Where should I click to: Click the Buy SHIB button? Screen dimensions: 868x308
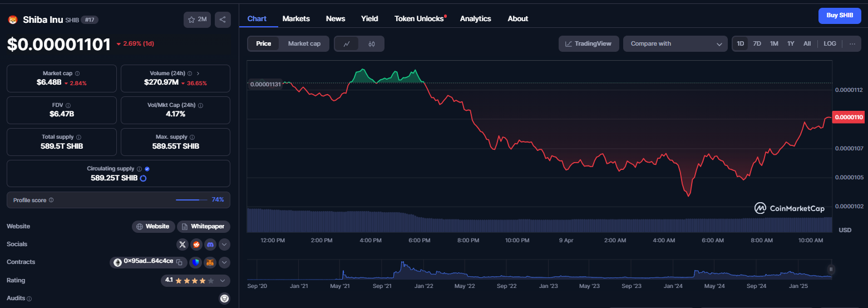[840, 16]
